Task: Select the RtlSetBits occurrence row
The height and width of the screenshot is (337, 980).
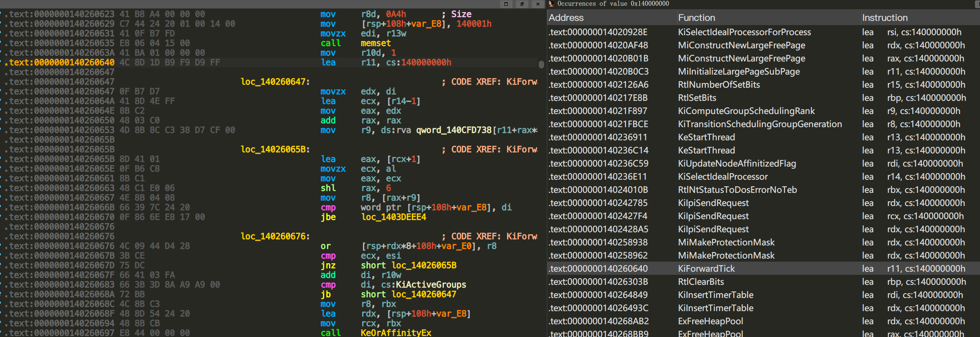Action: pyautogui.click(x=763, y=98)
